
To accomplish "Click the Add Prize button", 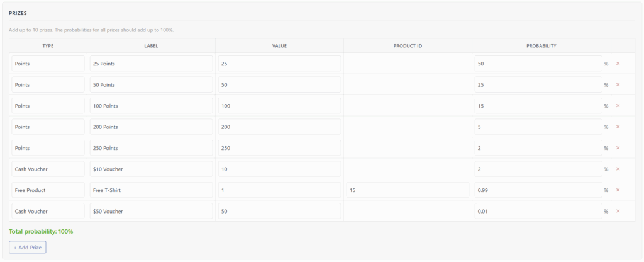I will [x=28, y=248].
